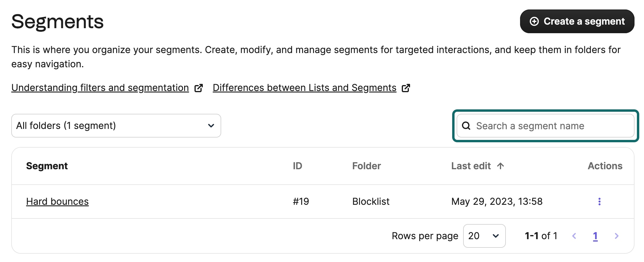Open the Rows per page dropdown
644x262 pixels.
(484, 236)
